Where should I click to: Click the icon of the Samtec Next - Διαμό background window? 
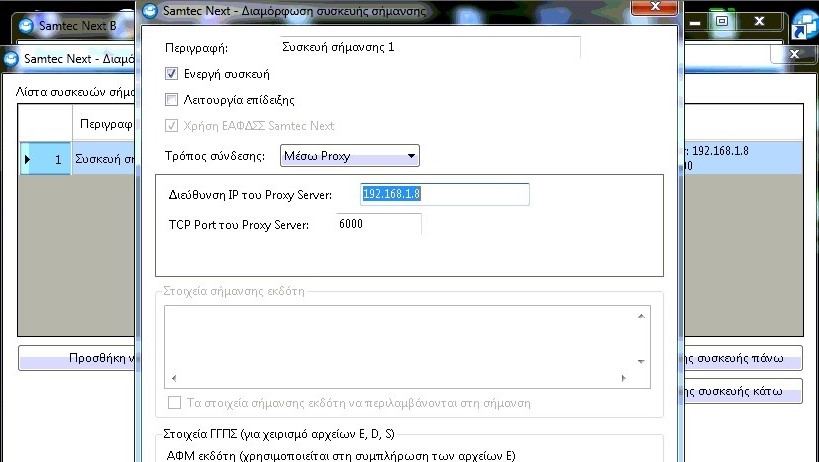point(11,58)
